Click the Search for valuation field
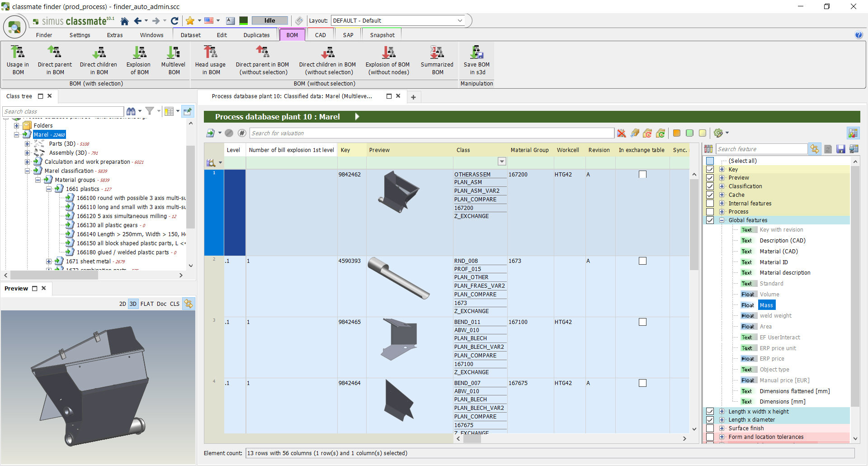868x466 pixels. click(x=432, y=133)
